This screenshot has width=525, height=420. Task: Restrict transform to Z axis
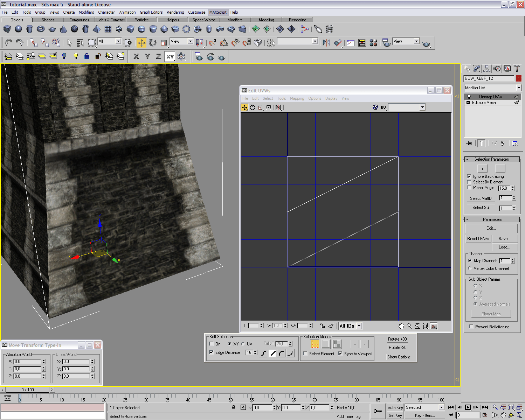[x=159, y=56]
